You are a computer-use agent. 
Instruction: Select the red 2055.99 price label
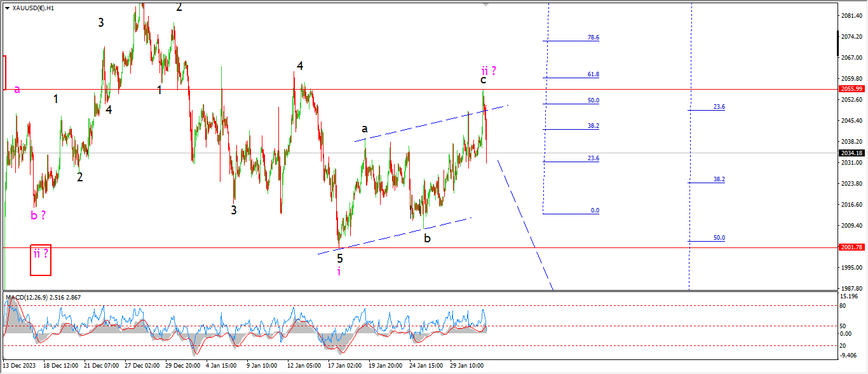(x=851, y=89)
